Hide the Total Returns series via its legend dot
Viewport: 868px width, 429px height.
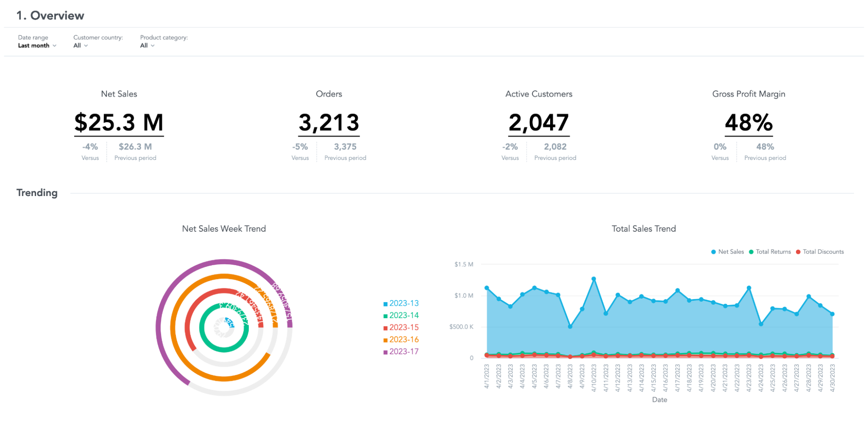(751, 252)
